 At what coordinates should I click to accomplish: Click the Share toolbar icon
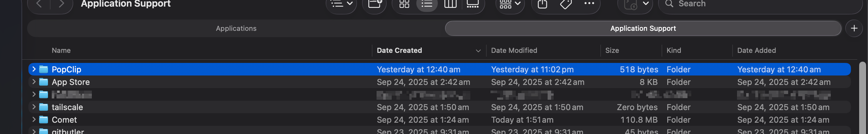click(x=542, y=4)
